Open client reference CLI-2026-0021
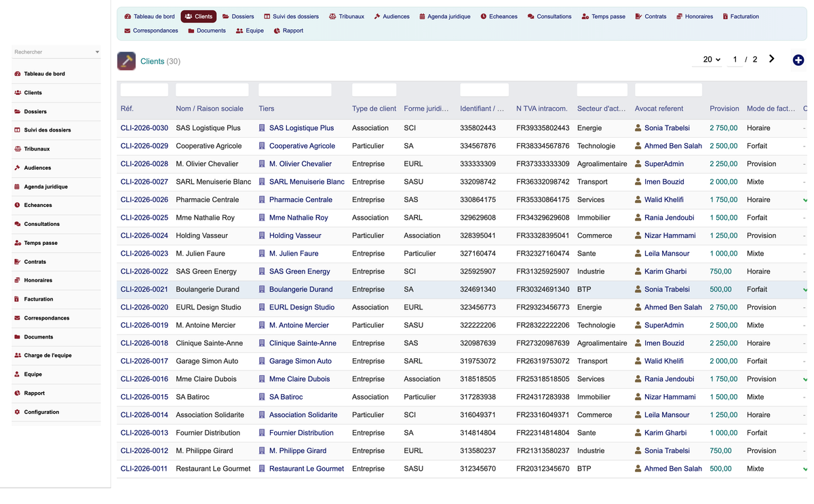This screenshot has height=504, width=814. coord(144,289)
